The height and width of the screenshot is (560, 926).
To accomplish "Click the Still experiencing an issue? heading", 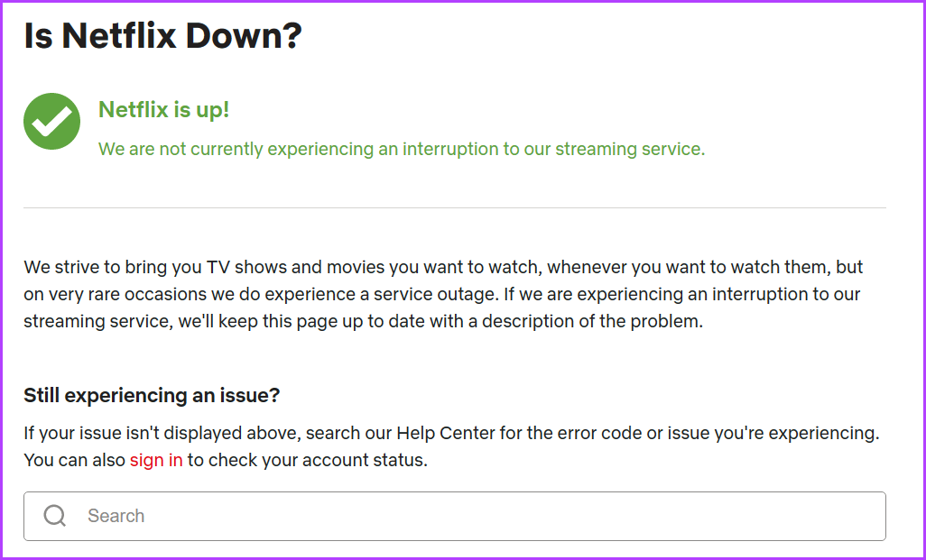I will 152,395.
